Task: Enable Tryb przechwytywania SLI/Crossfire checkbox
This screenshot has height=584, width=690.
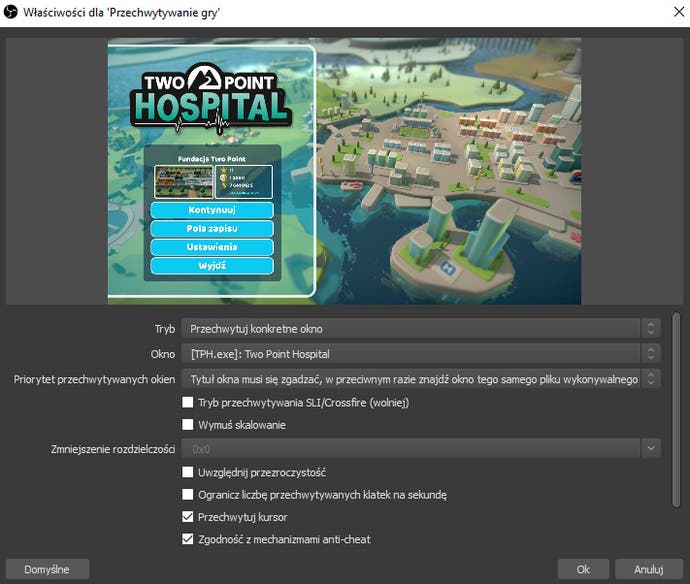Action: click(187, 402)
